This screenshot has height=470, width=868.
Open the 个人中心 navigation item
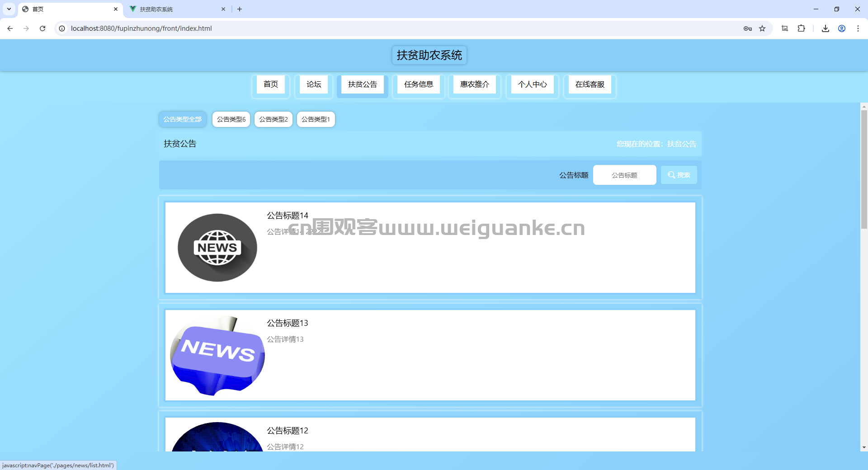pyautogui.click(x=533, y=85)
